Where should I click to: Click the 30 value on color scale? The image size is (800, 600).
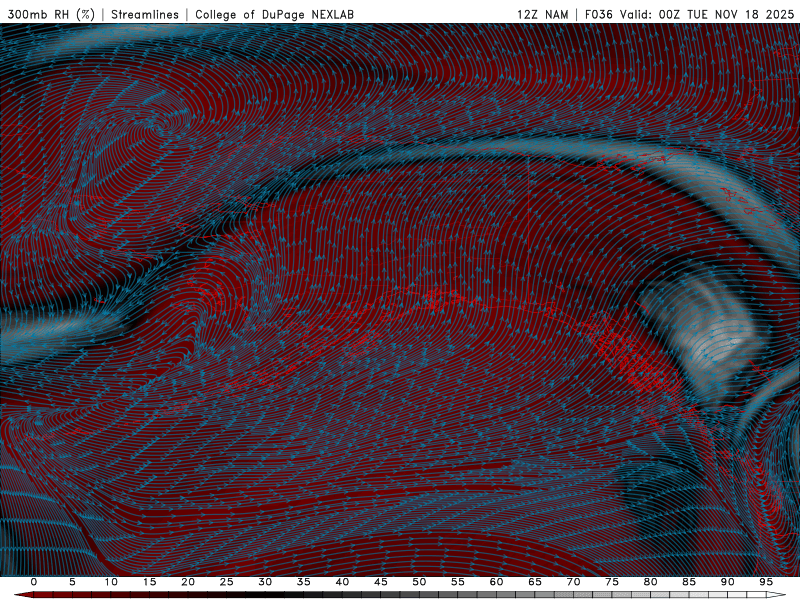tap(265, 582)
